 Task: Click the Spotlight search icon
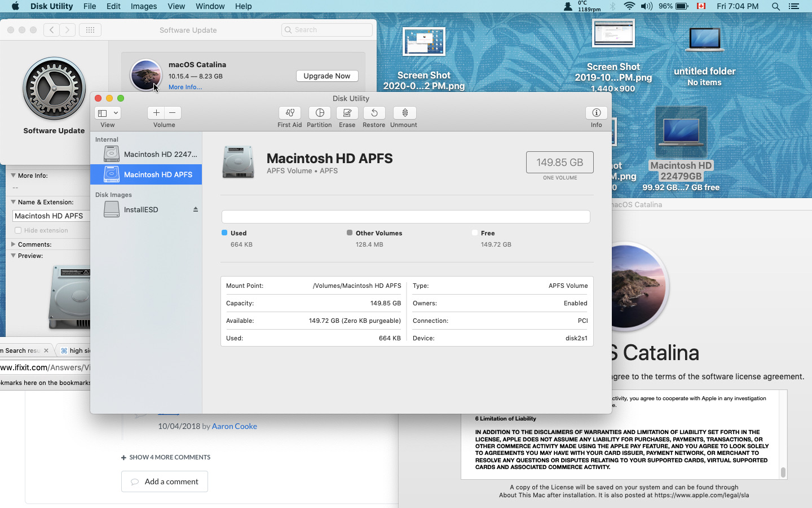(x=776, y=6)
